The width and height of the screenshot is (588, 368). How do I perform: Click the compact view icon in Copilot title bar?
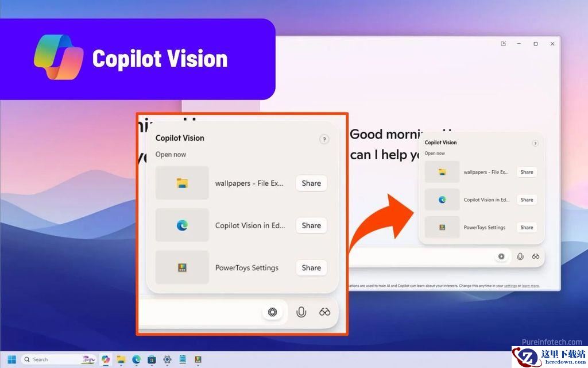(503, 44)
